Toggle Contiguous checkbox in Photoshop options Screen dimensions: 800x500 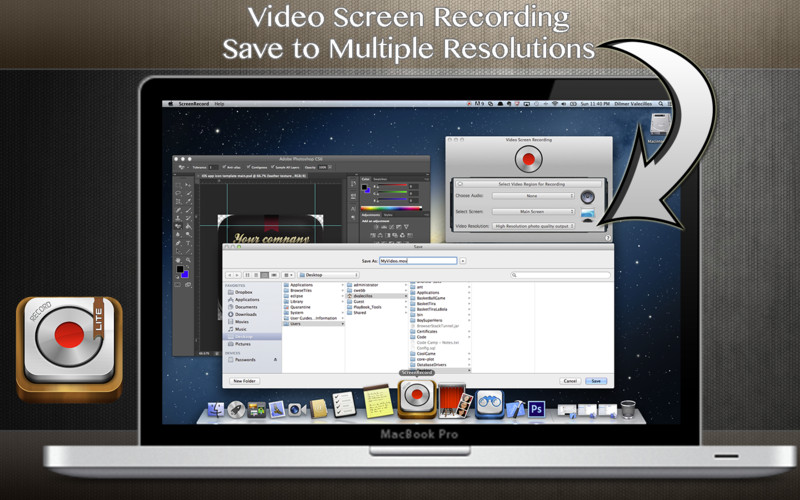(x=248, y=167)
